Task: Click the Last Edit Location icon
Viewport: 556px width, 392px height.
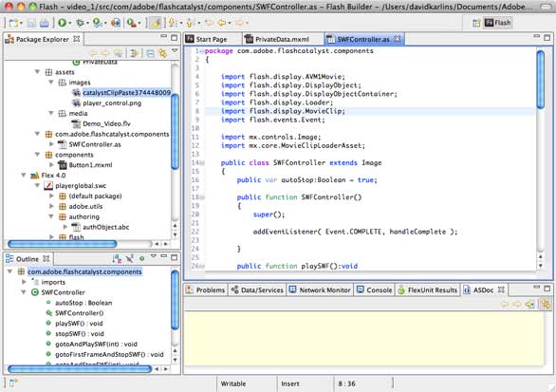Action: (209, 23)
